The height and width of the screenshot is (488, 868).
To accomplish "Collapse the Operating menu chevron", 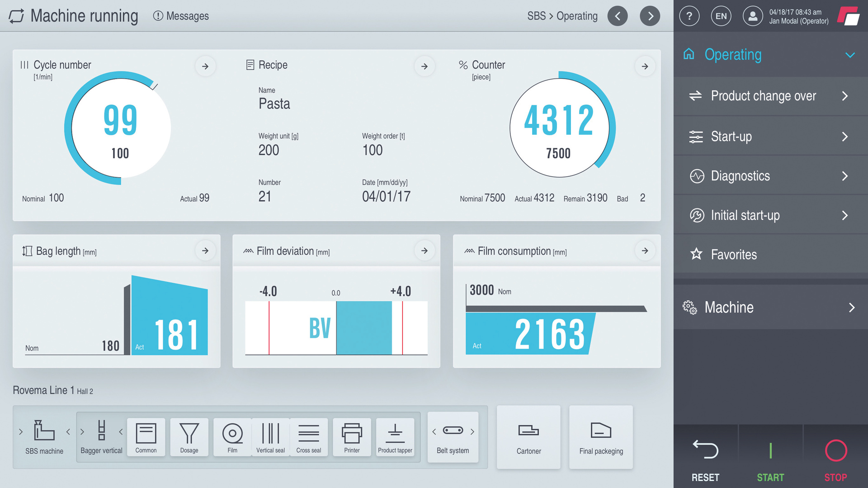I will [x=850, y=55].
